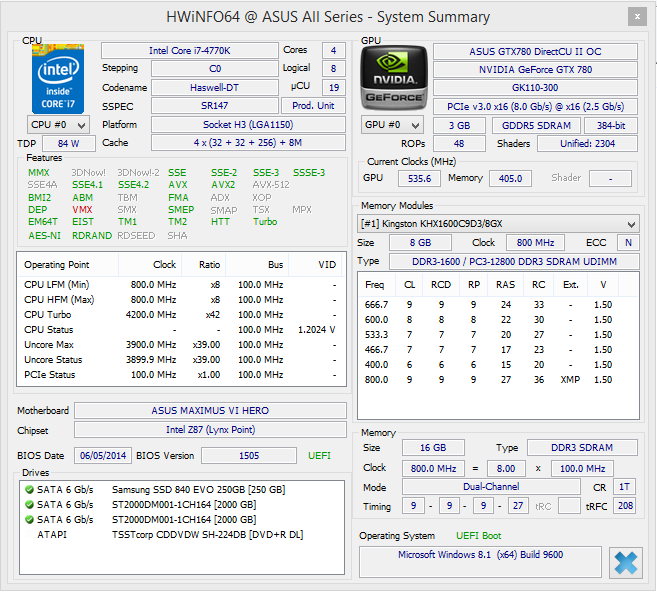Click the blue X icon near Operating System

(626, 563)
